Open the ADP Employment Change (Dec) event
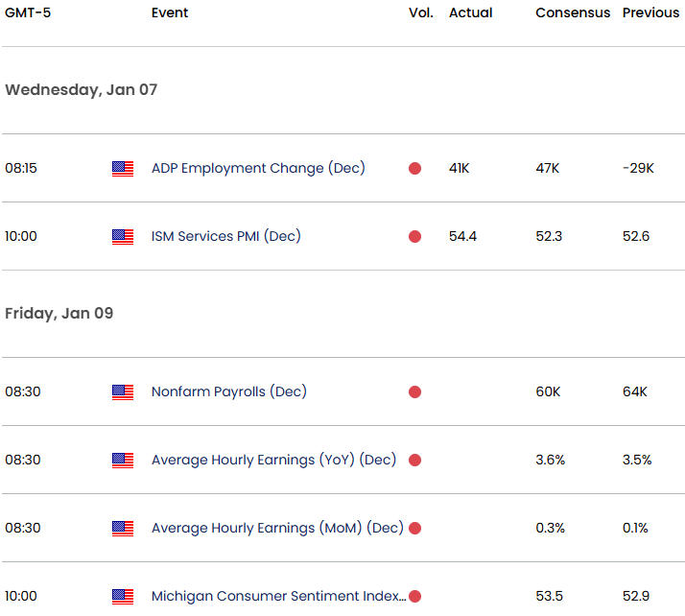 [258, 168]
